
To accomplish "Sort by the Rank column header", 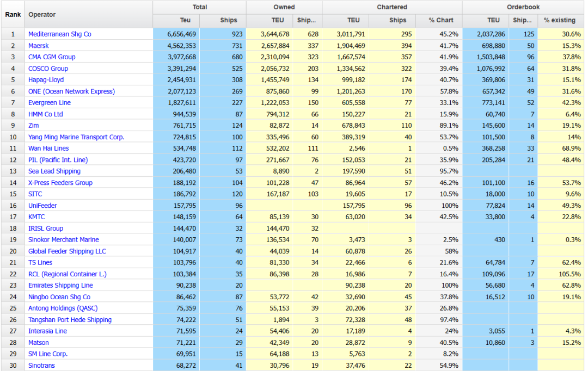I will coord(13,14).
